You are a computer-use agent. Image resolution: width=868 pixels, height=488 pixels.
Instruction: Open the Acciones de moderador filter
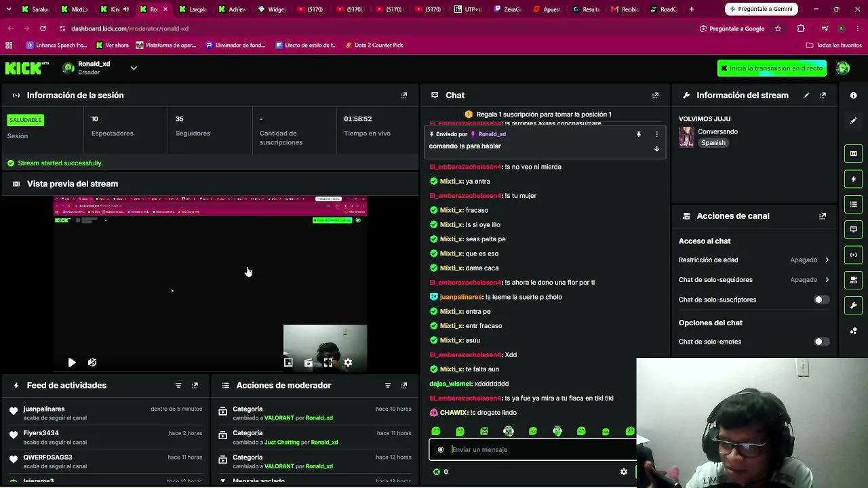click(x=388, y=386)
